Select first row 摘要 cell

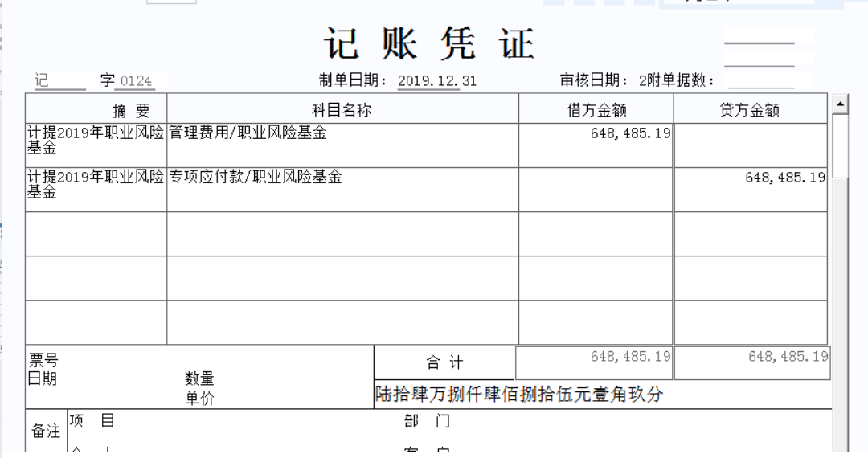pyautogui.click(x=96, y=145)
